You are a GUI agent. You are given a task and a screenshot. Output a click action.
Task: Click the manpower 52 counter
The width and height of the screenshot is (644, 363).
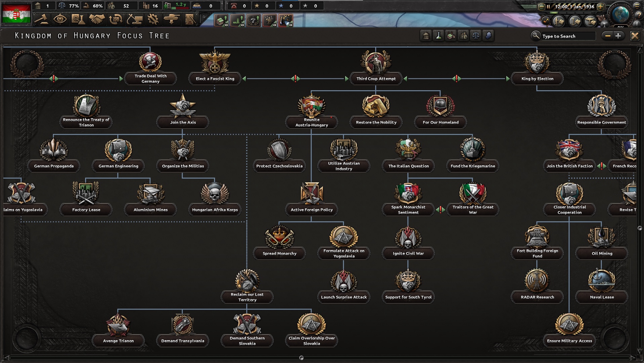122,6
